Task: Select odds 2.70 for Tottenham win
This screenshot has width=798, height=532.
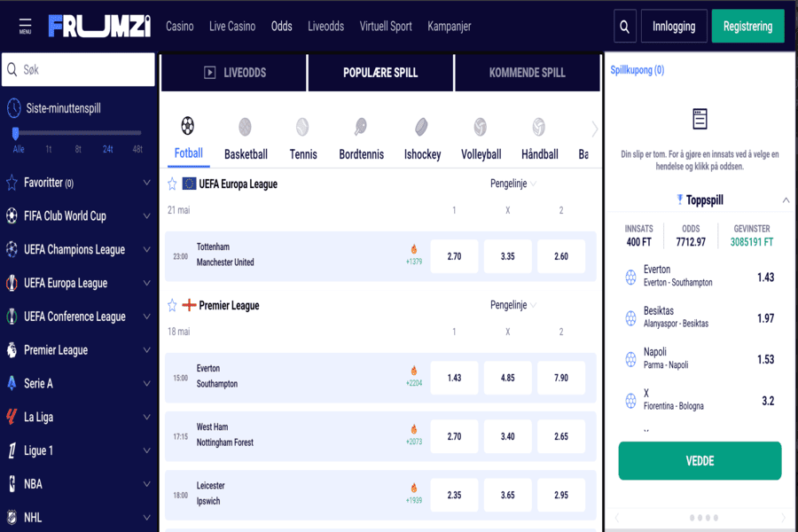Action: pyautogui.click(x=454, y=256)
